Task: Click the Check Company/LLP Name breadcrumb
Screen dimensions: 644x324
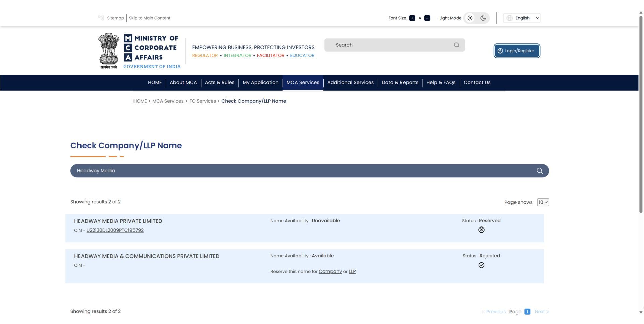Action: click(x=254, y=101)
